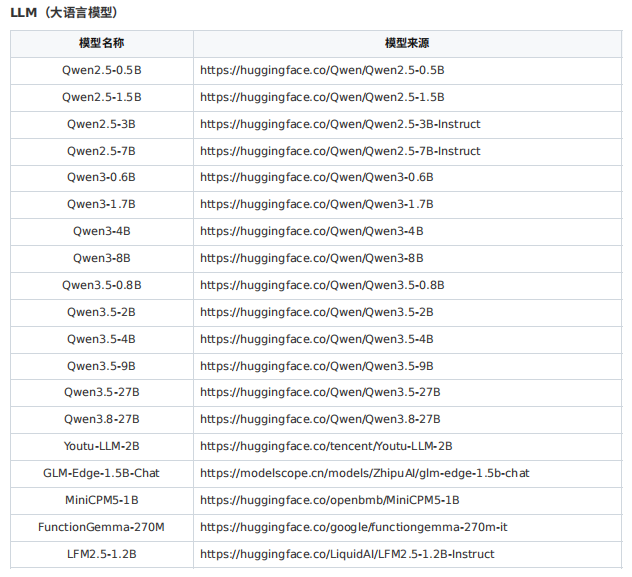Select the 模型来源 column header
Image resolution: width=632 pixels, height=577 pixels.
point(407,43)
